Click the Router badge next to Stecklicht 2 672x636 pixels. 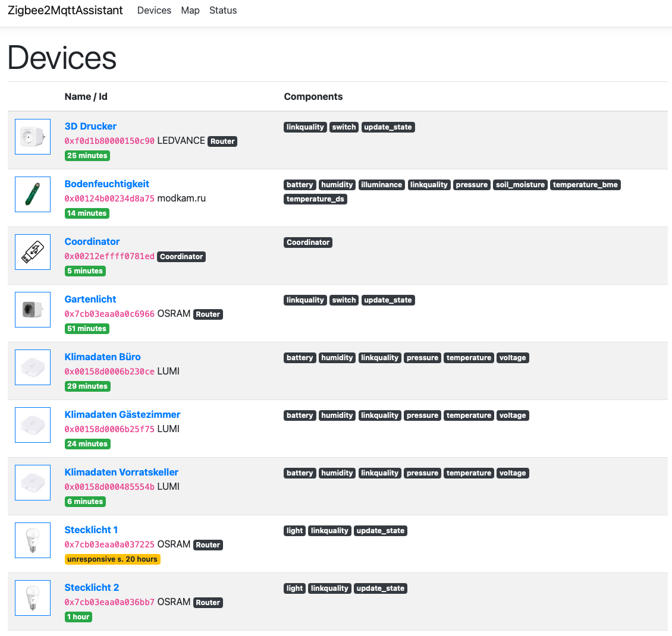[x=208, y=602]
